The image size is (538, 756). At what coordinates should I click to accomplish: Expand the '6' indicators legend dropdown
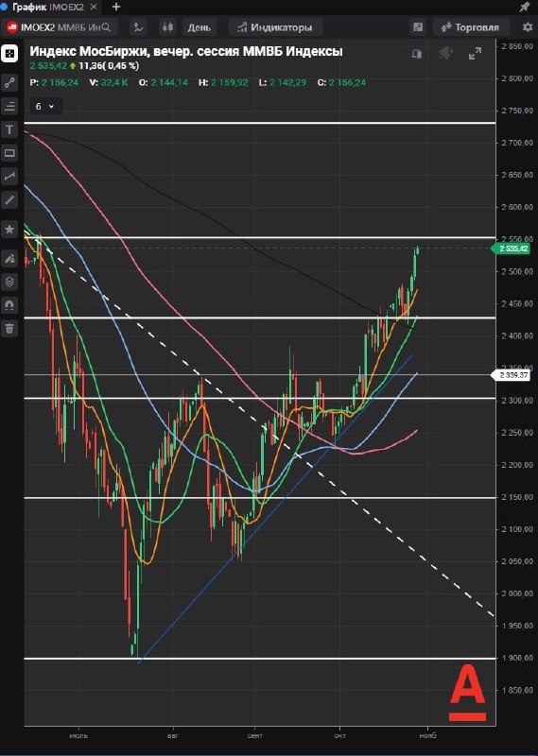(x=44, y=106)
